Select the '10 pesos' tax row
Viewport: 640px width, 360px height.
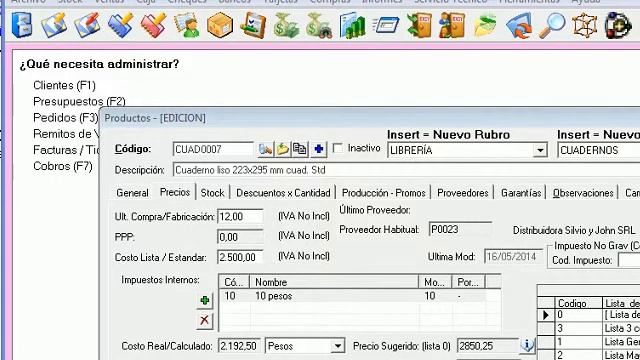tap(354, 296)
